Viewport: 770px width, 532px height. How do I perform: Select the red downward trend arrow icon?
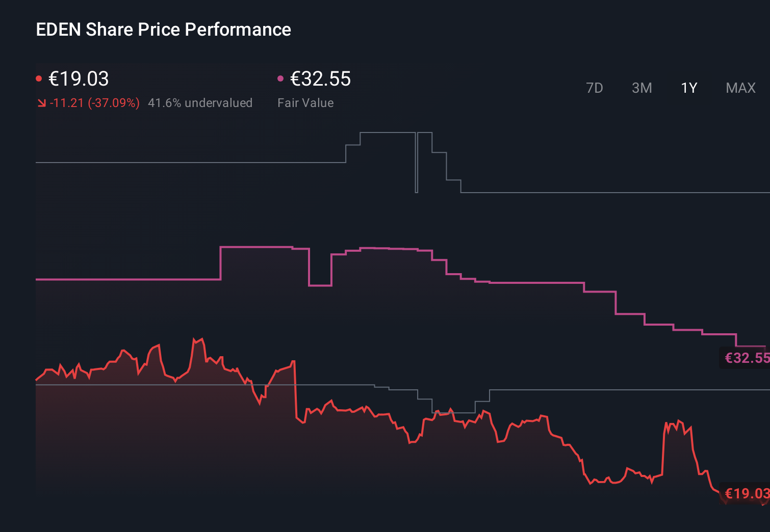42,102
